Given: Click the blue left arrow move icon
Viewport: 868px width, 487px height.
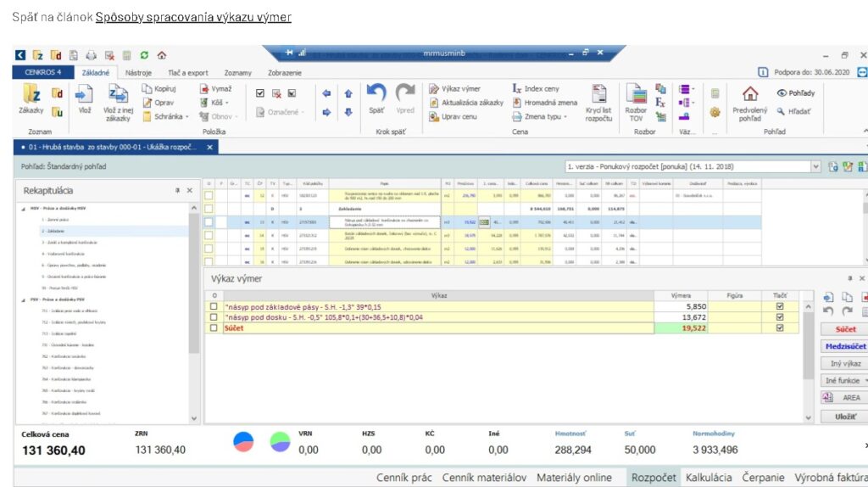Looking at the screenshot, I should [x=326, y=93].
